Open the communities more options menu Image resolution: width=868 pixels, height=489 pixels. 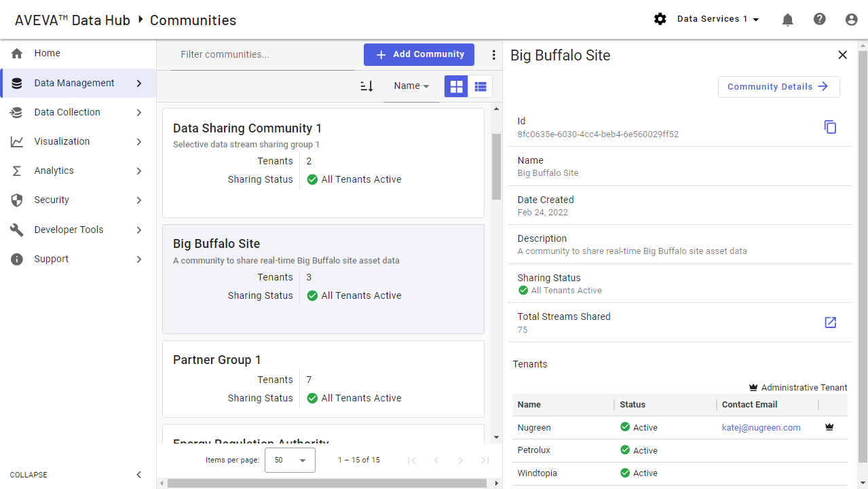coord(493,55)
